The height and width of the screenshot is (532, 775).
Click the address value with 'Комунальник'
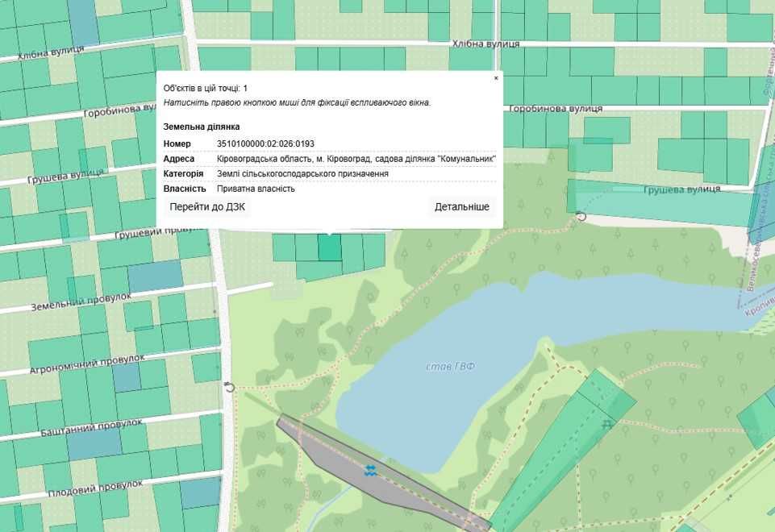pos(356,159)
